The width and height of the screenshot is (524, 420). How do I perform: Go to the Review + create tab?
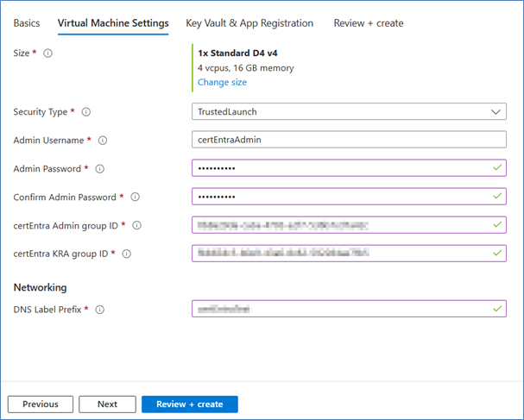[369, 23]
